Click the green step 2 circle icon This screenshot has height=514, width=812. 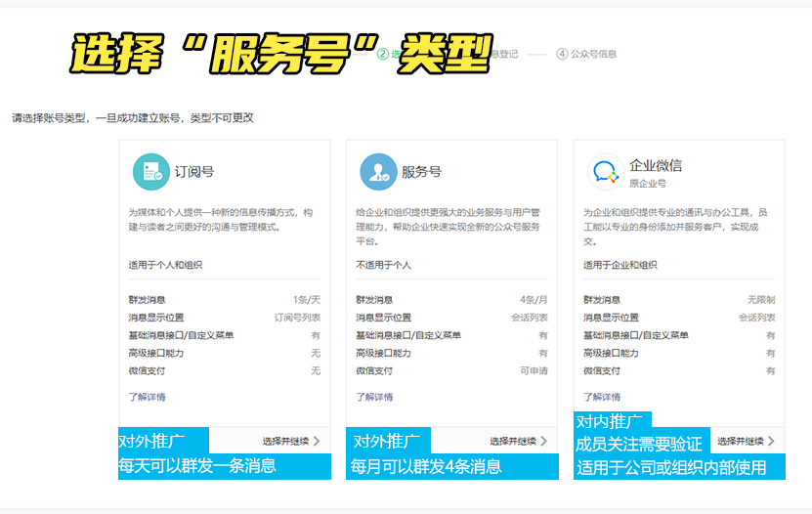pyautogui.click(x=383, y=54)
